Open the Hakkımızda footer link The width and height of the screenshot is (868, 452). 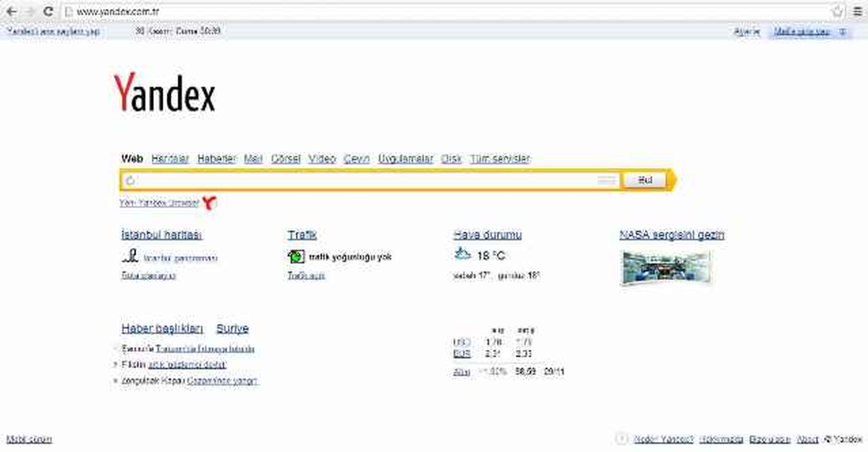(x=721, y=439)
